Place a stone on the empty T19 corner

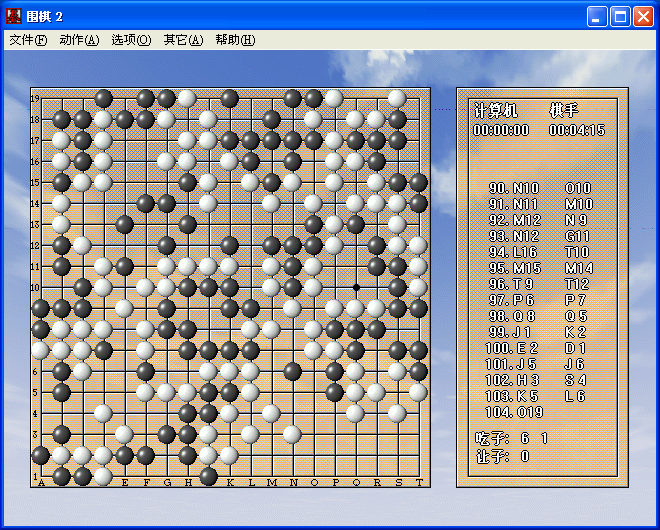418,98
